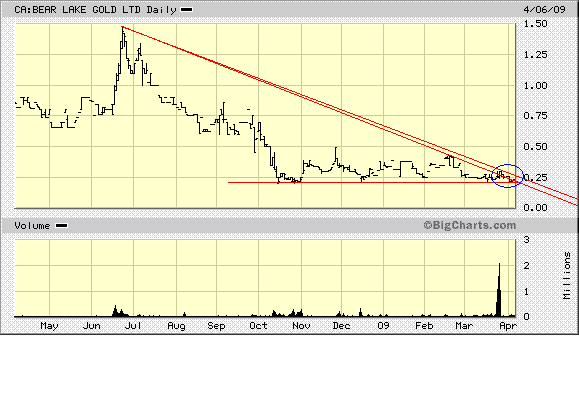This screenshot has width=579, height=405.
Task: Click the volume axis label '0'
Action: pos(527,316)
